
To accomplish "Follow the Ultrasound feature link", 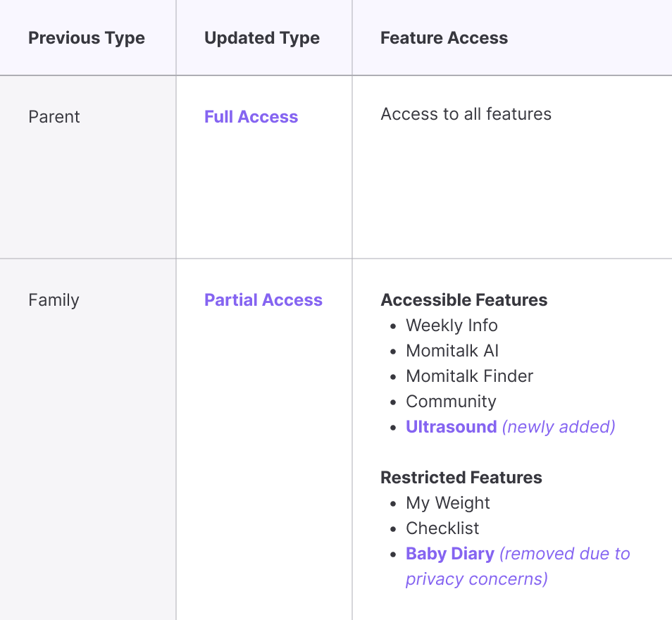I will click(x=451, y=427).
